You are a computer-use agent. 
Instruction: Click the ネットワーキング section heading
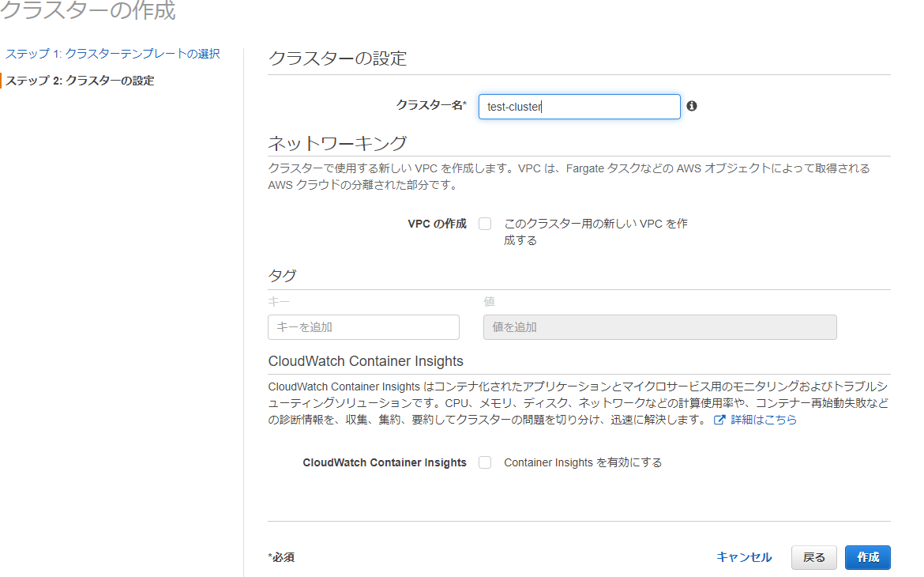click(x=337, y=143)
